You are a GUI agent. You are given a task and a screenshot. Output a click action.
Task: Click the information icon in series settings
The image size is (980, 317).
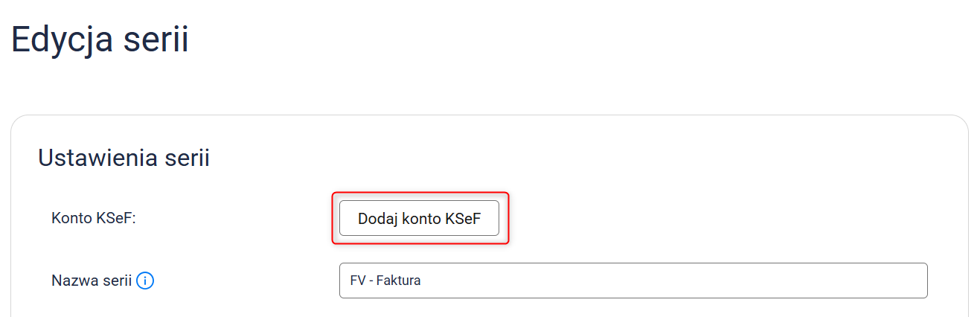(146, 281)
